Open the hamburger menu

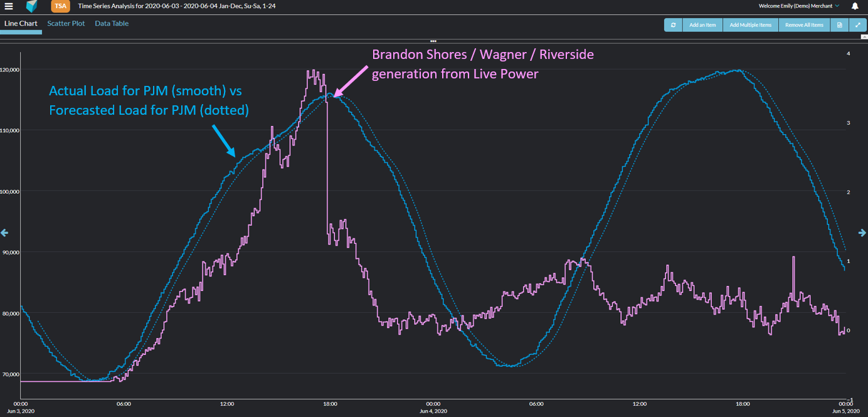9,6
